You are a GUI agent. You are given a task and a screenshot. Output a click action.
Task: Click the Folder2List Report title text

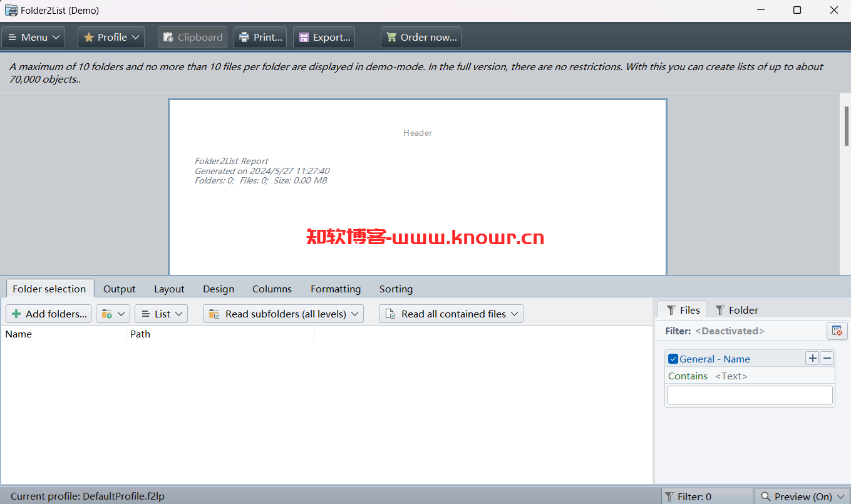(x=231, y=161)
